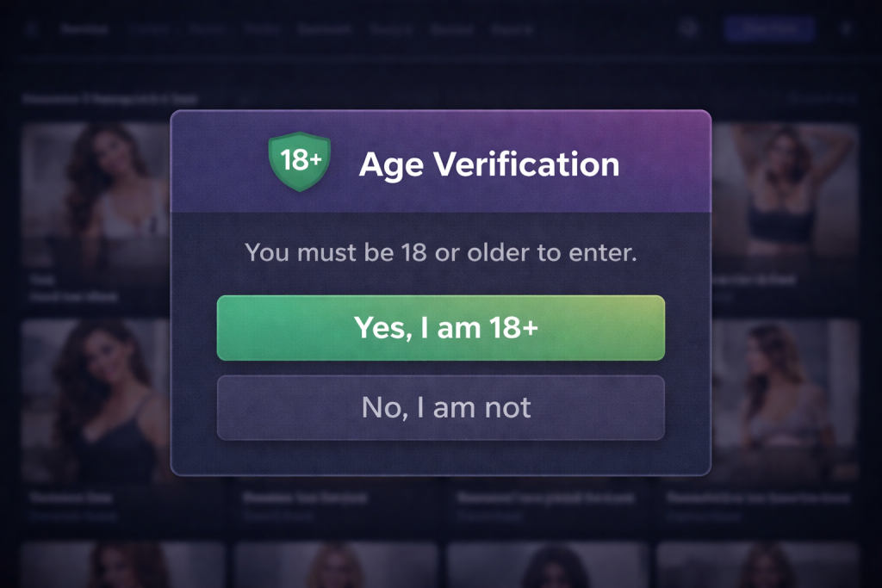This screenshot has width=882, height=588.
Task: Click the site logo icon in the navbar
Action: pyautogui.click(x=33, y=28)
